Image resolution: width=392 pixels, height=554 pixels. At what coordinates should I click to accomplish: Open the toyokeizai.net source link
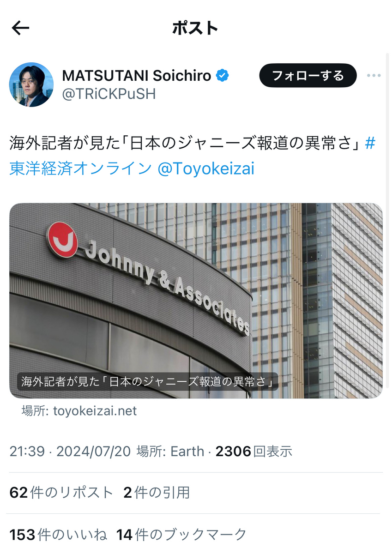coord(79,411)
